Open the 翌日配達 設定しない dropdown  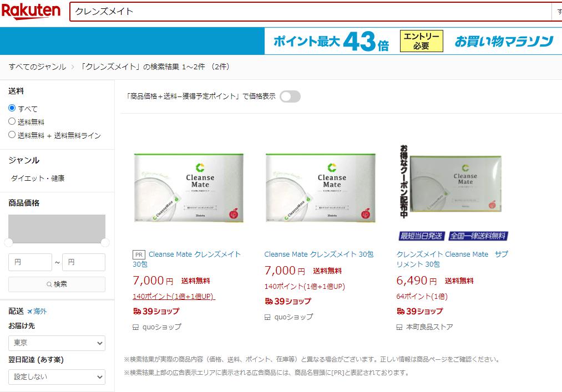(57, 377)
